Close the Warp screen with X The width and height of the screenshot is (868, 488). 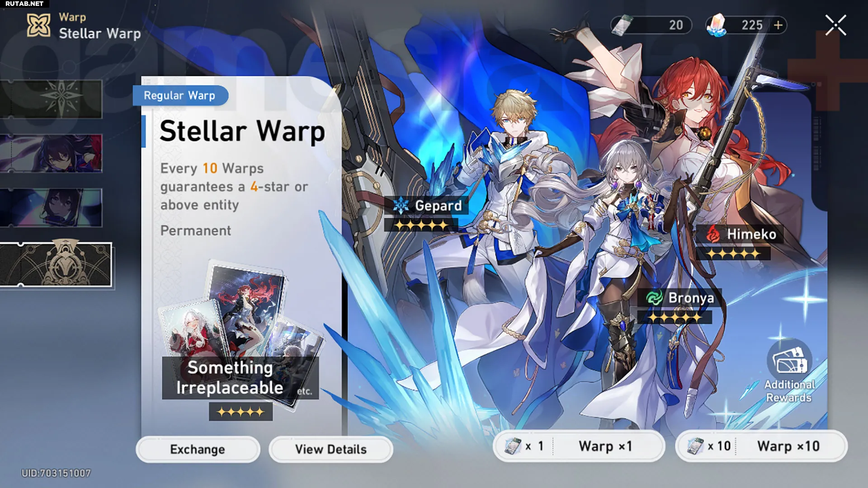coord(835,25)
